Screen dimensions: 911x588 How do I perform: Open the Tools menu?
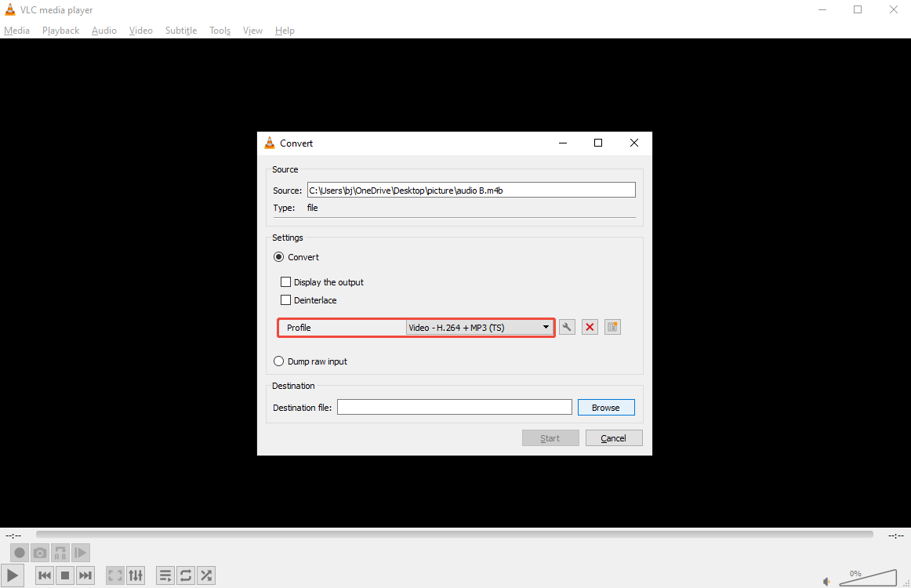[x=220, y=31]
